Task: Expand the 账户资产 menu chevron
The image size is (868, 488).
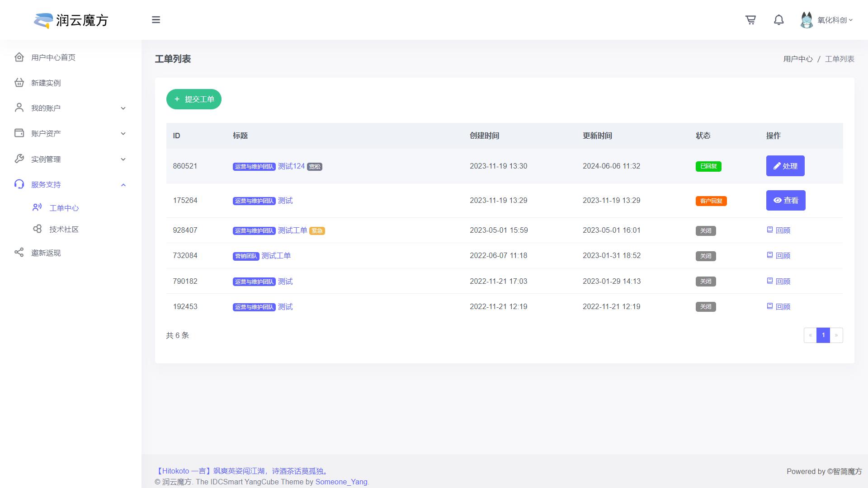Action: (x=123, y=134)
